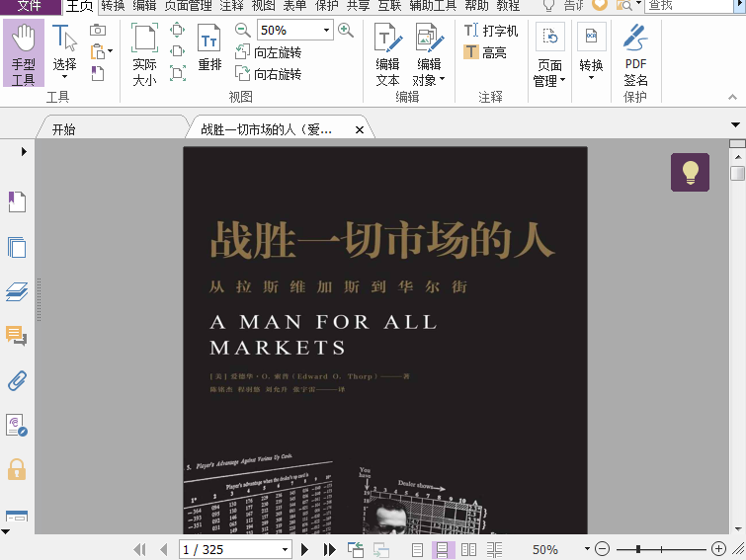Expand the clipboard dropdown arrow
The image size is (746, 560).
pos(111,51)
